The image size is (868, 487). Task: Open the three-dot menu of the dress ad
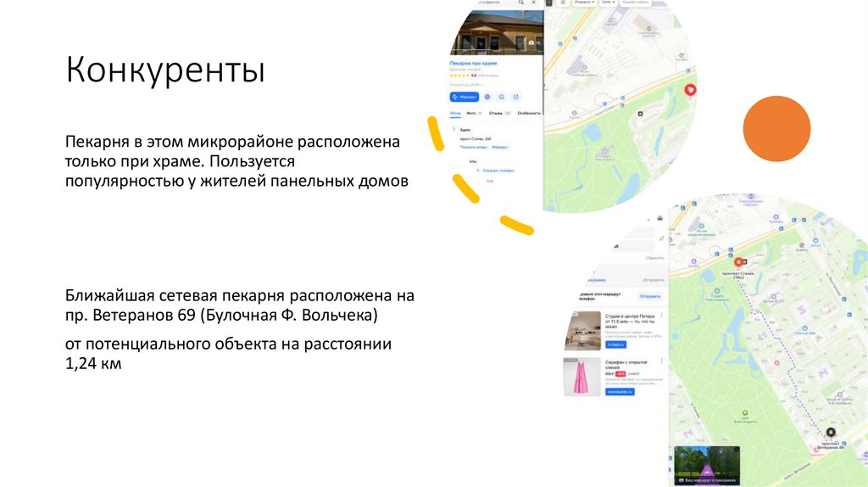[x=661, y=361]
